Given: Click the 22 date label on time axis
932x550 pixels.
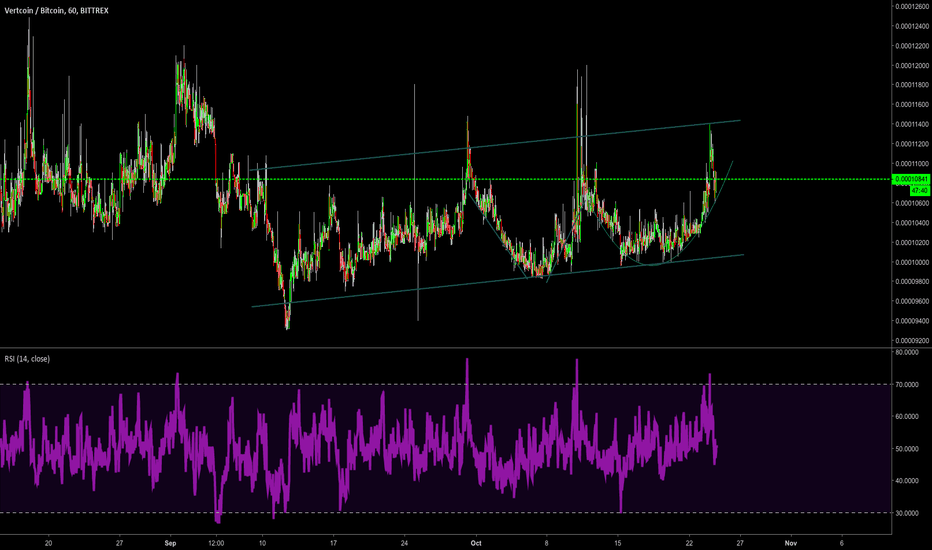Looking at the screenshot, I should (x=689, y=543).
